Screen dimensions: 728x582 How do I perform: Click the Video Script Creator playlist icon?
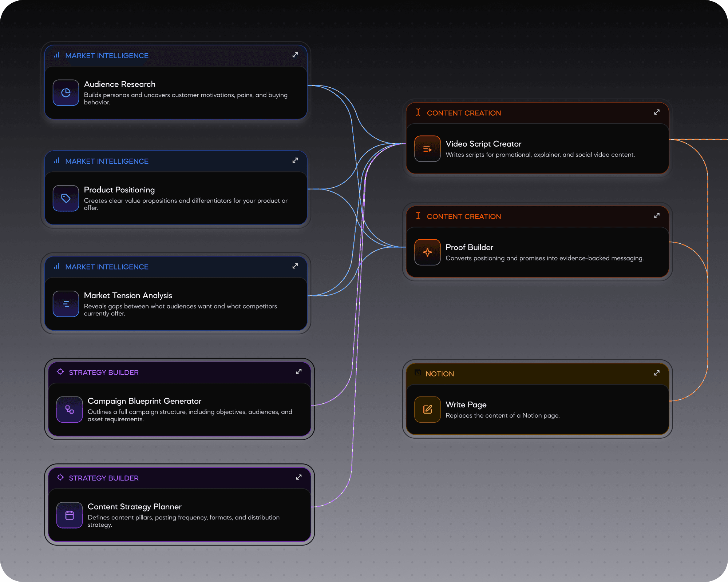coord(427,149)
